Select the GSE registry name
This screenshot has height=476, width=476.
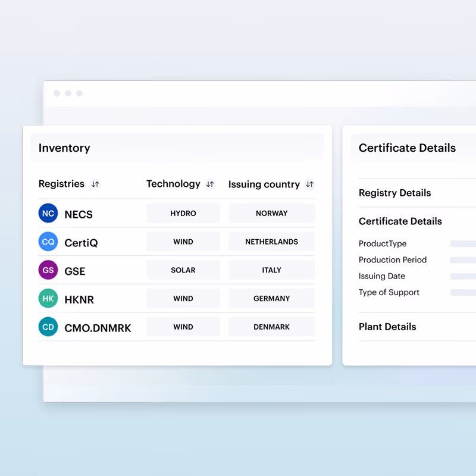click(75, 271)
